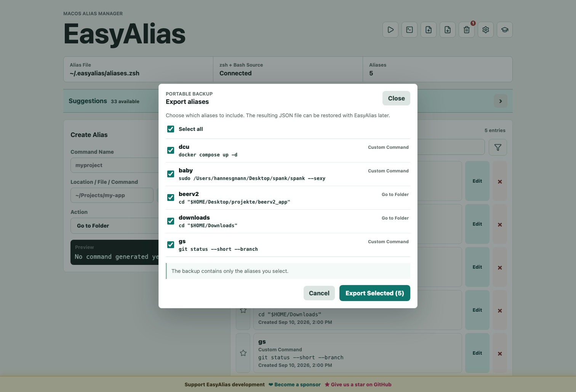Click the sudo spank command line for baby
Viewport: 576px width, 392px height.
252,178
